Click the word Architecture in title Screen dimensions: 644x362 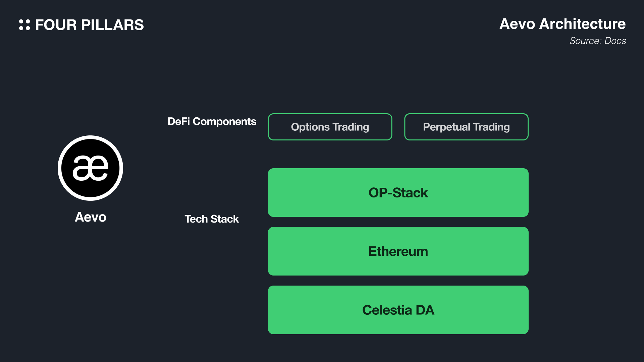point(582,24)
